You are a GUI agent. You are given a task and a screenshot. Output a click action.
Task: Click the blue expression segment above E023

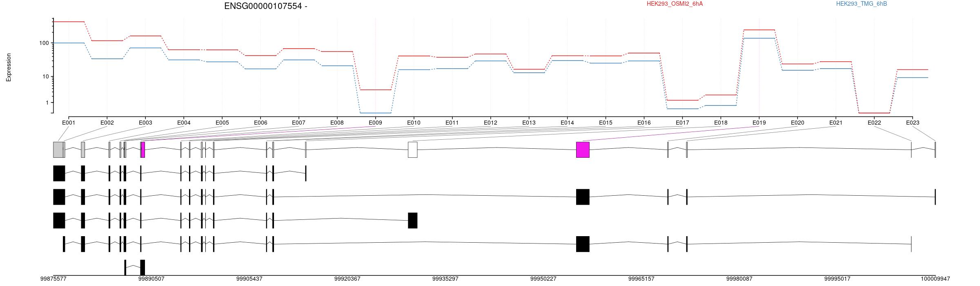click(913, 78)
